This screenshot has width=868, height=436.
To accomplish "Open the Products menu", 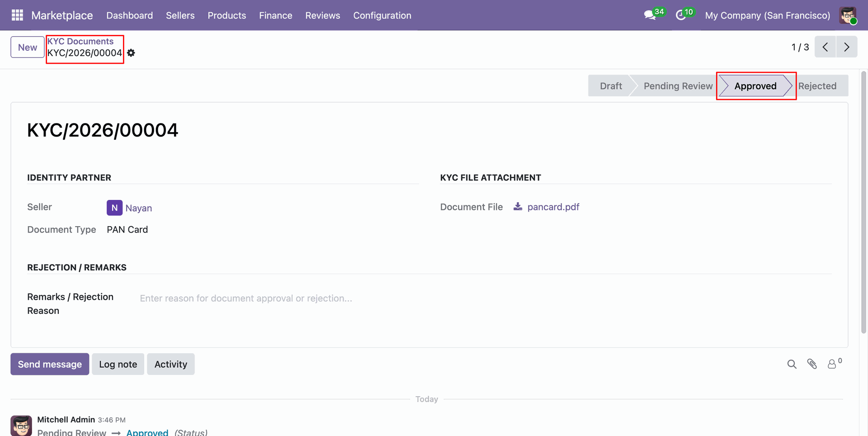I will click(x=227, y=15).
